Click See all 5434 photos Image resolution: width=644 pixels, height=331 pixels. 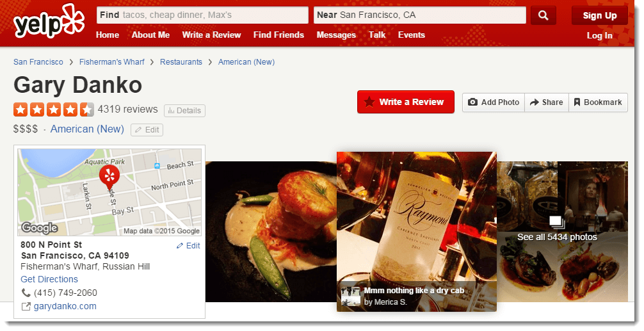click(x=557, y=238)
